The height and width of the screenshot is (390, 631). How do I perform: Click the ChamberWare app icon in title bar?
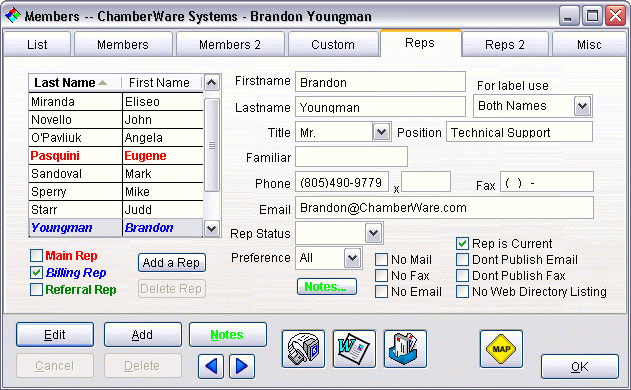coord(13,15)
